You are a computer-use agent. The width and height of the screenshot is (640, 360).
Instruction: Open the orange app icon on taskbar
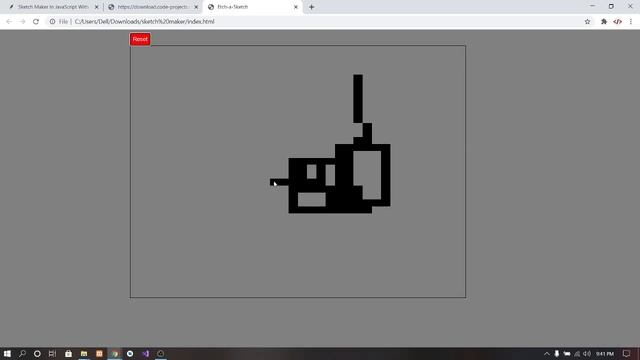(99, 353)
